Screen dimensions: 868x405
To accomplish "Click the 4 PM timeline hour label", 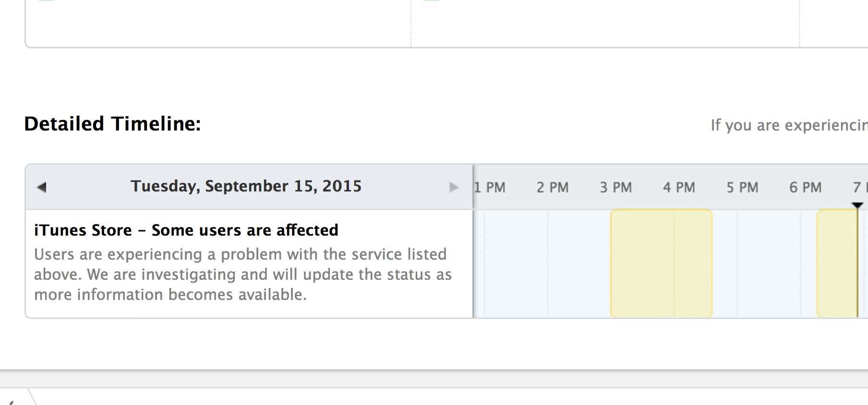I will click(x=679, y=187).
